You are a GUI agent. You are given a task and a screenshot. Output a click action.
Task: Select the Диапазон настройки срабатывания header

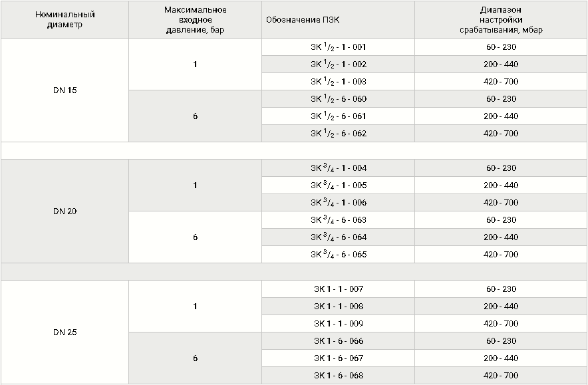pyautogui.click(x=501, y=19)
